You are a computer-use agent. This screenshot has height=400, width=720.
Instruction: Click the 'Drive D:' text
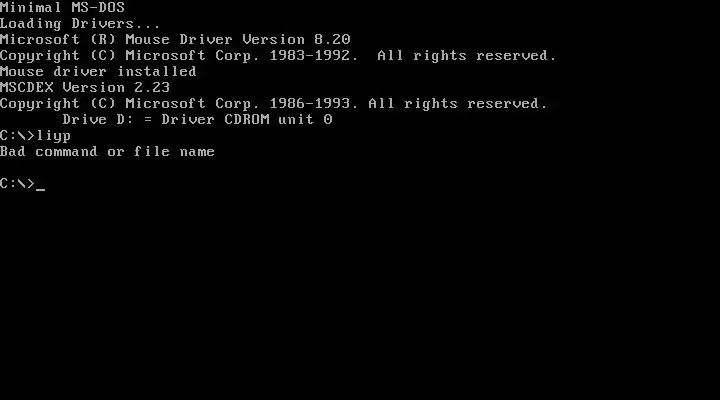tap(94, 119)
